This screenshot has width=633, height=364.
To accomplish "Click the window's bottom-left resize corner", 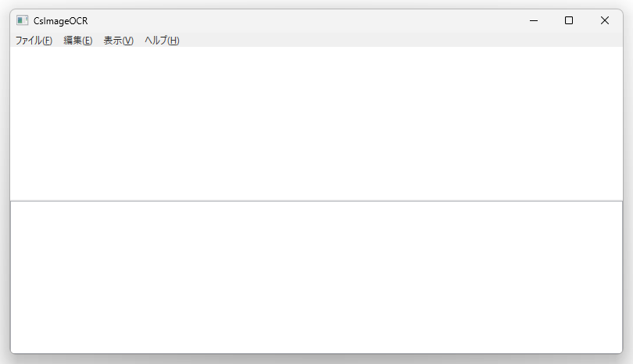I will coord(12,352).
